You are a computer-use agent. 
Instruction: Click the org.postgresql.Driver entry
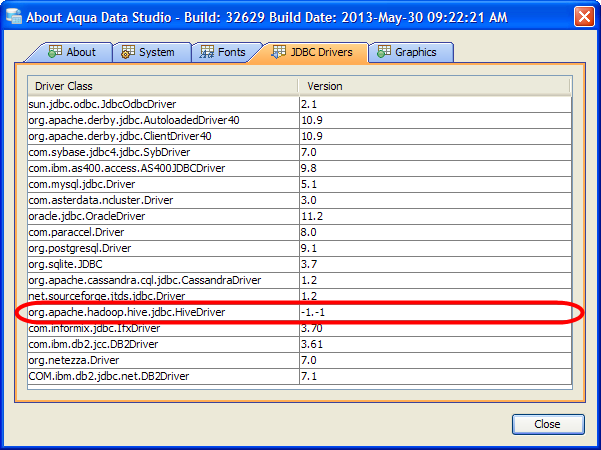[163, 248]
